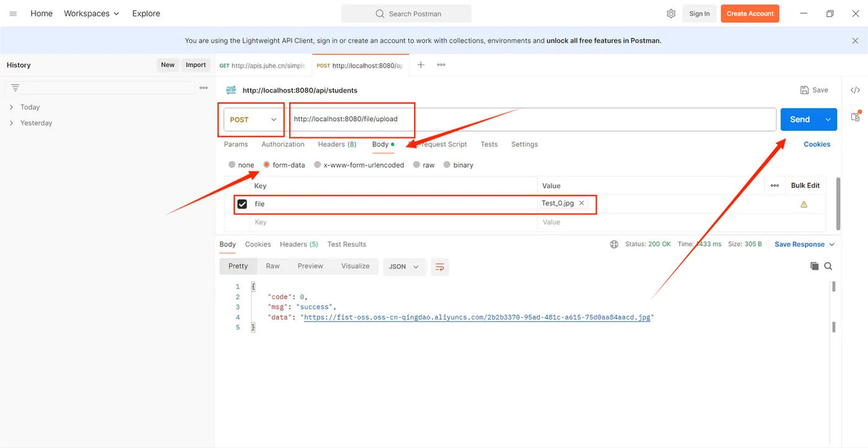Open the response Headers (5) tab
The width and height of the screenshot is (868, 448).
[x=299, y=244]
